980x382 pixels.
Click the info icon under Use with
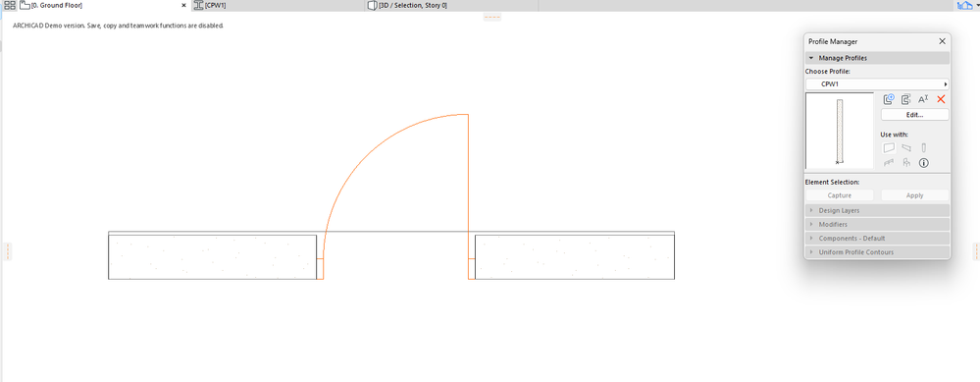(923, 163)
